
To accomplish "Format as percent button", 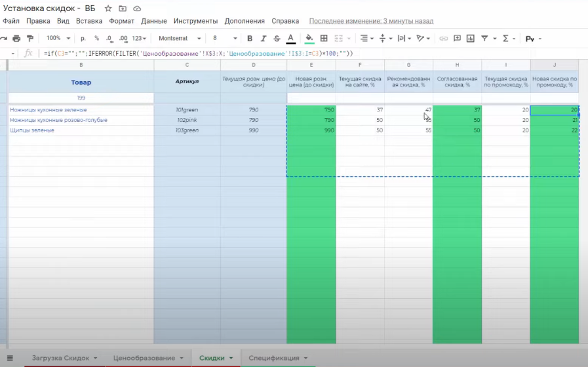I will pyautogui.click(x=97, y=38).
